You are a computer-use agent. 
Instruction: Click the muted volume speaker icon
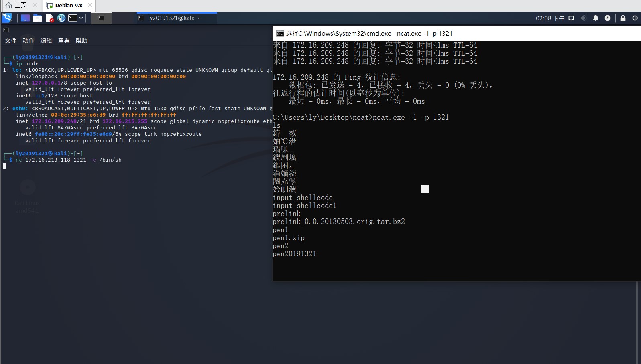(584, 18)
